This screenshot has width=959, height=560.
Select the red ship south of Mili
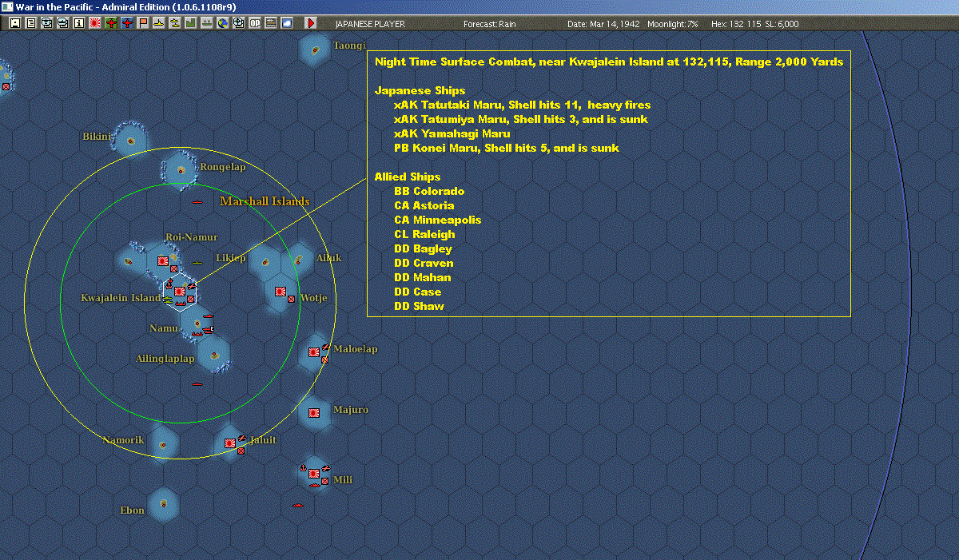coord(298,505)
